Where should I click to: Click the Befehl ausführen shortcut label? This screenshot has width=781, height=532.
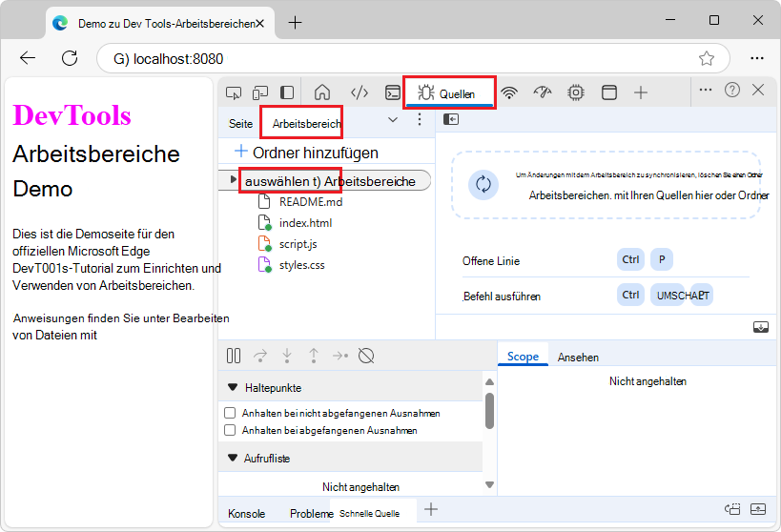click(x=502, y=297)
